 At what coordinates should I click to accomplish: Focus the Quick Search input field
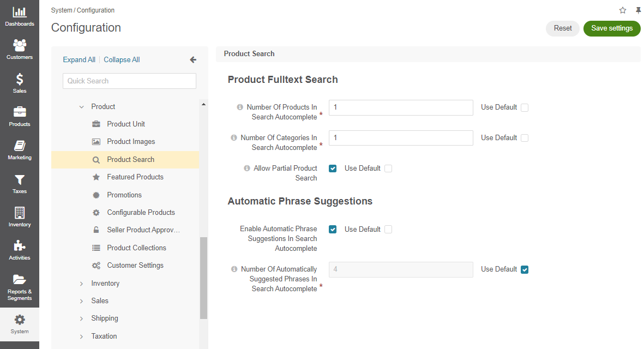click(x=129, y=81)
